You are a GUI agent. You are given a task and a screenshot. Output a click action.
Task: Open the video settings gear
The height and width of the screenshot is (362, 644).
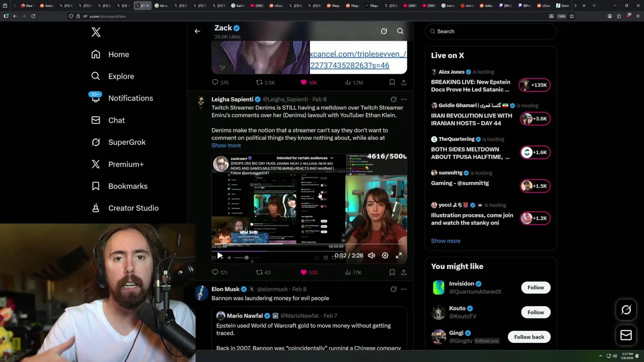coord(385,256)
